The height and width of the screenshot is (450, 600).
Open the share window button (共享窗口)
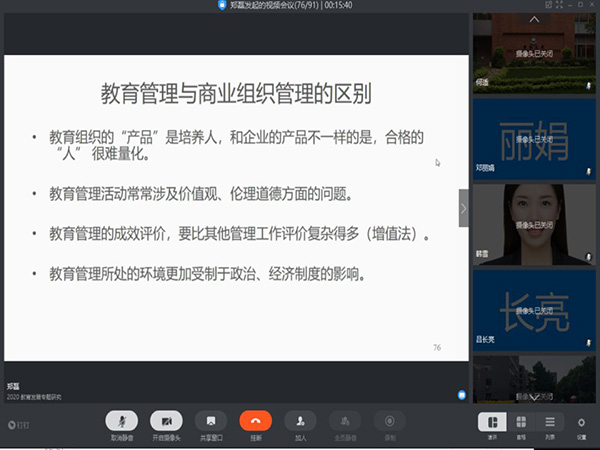(211, 421)
